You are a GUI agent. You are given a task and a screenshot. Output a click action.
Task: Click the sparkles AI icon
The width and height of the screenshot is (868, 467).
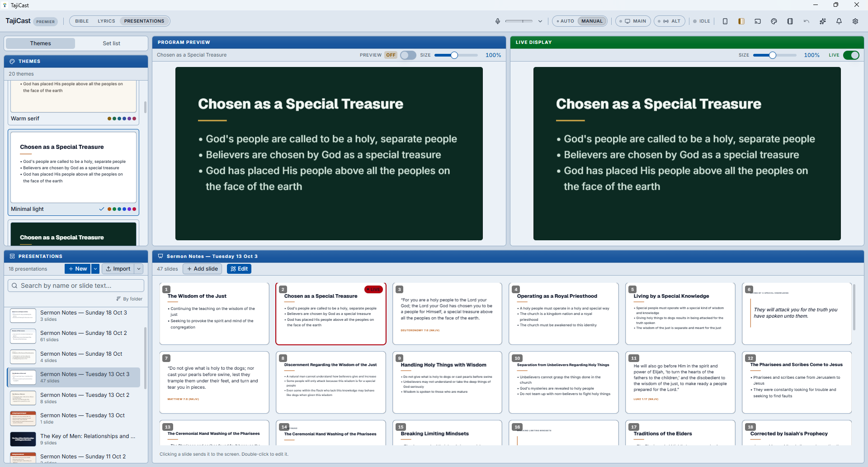[823, 21]
